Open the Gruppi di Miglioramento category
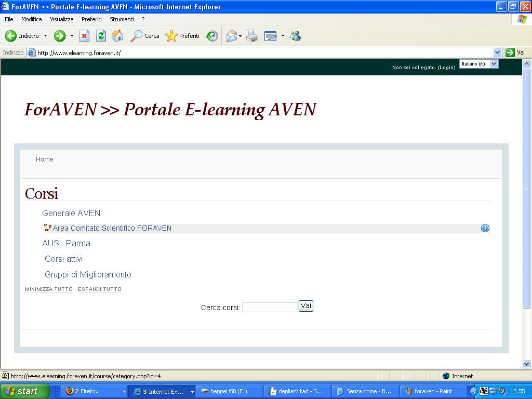The height and width of the screenshot is (399, 532). [x=88, y=274]
